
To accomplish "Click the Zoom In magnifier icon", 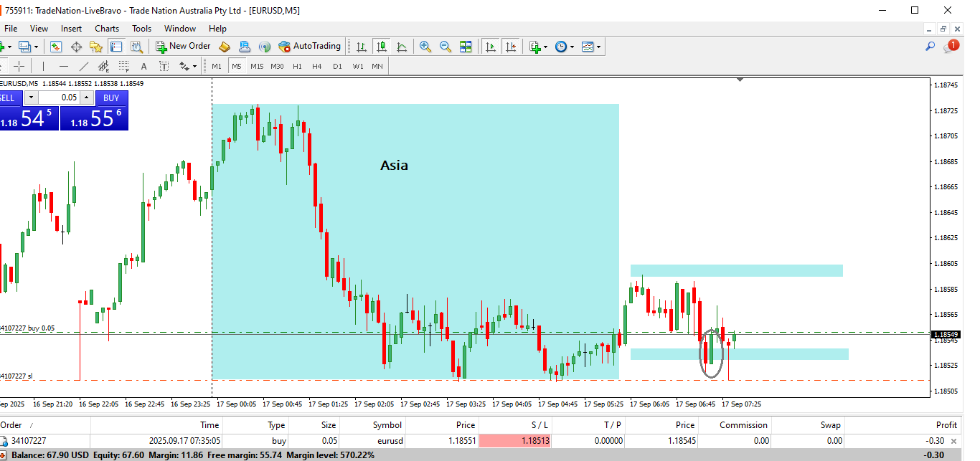I will pos(425,47).
